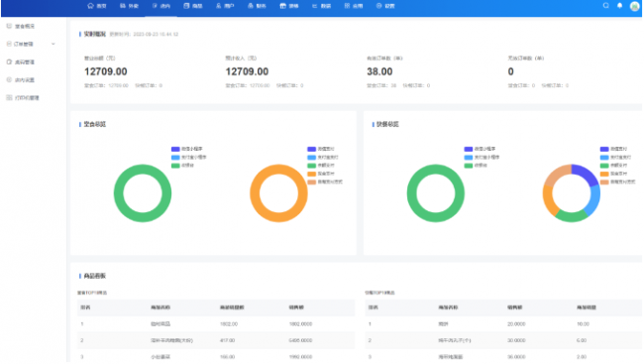
Task: Toggle green 收银台 legend in fast-food source chart
Action: 476,166
